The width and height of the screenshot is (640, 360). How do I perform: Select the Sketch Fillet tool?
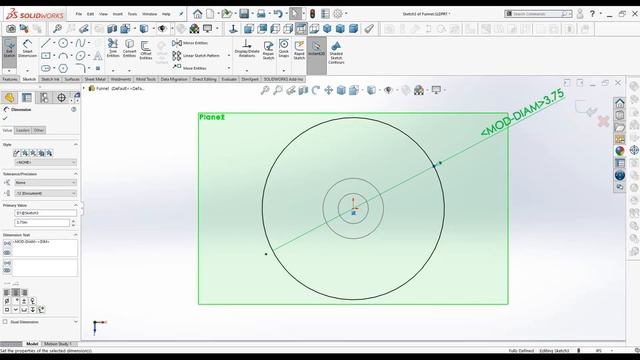pos(80,68)
